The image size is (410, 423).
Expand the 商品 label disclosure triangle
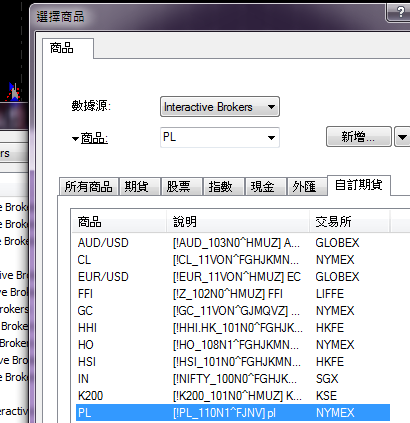pos(76,139)
